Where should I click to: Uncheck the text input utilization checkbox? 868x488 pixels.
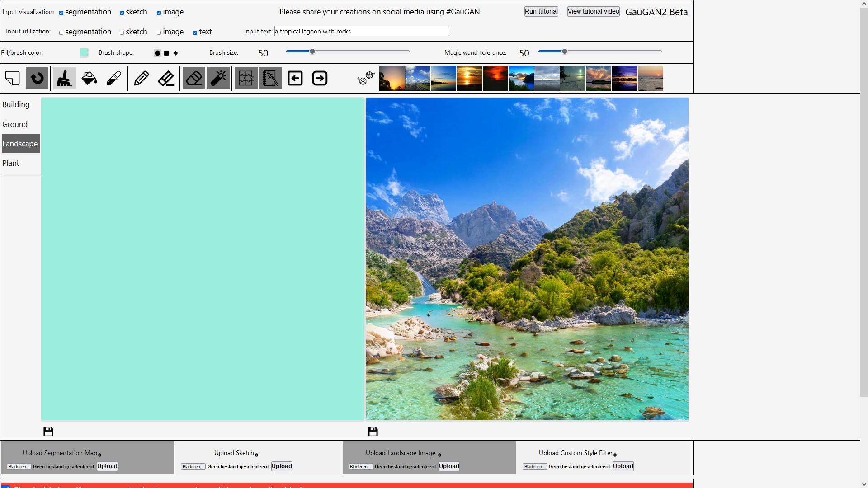click(195, 33)
